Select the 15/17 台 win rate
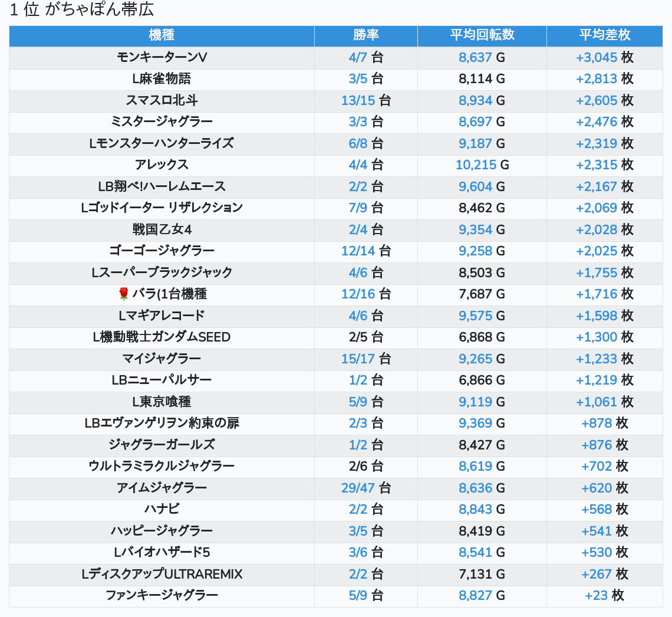This screenshot has height=617, width=672. 365,359
